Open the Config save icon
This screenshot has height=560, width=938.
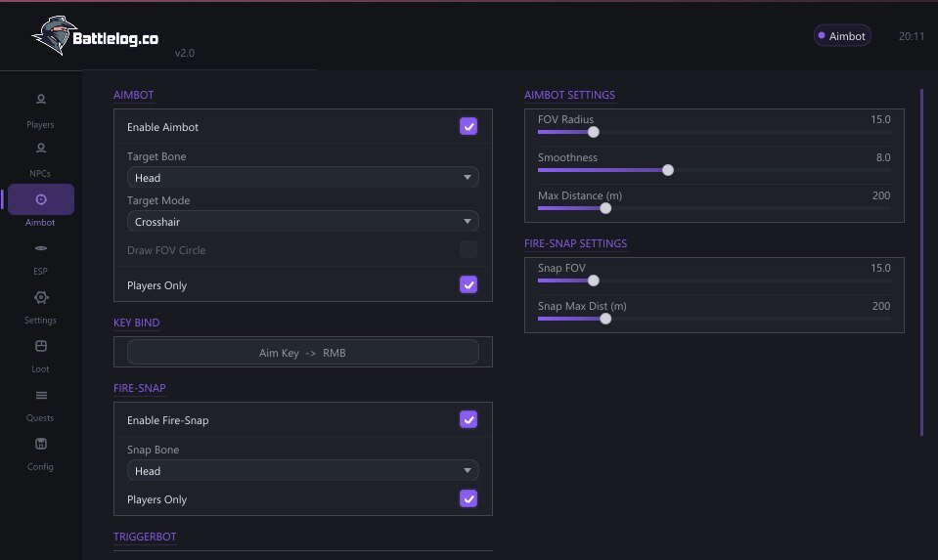(41, 444)
